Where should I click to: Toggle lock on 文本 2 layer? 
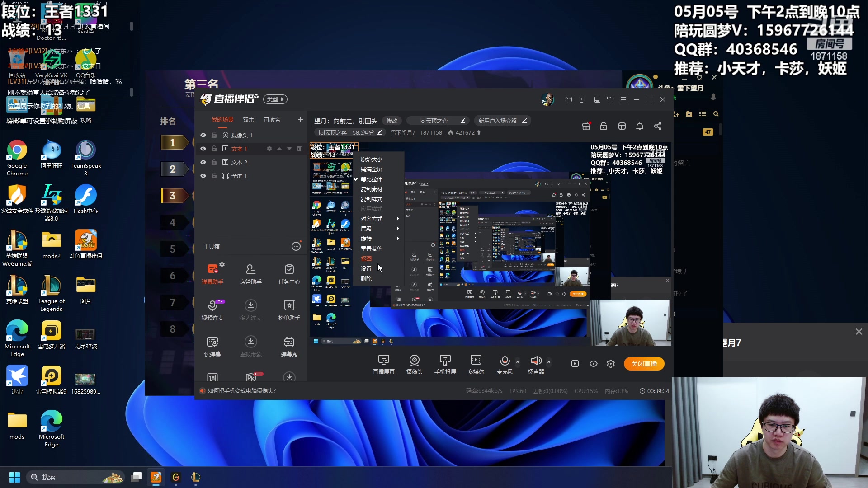coord(214,162)
